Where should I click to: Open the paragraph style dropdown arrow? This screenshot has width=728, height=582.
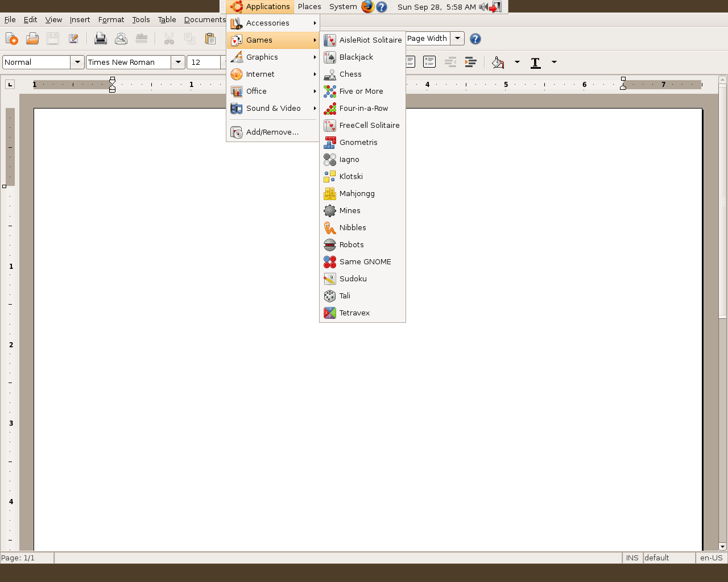(x=77, y=62)
